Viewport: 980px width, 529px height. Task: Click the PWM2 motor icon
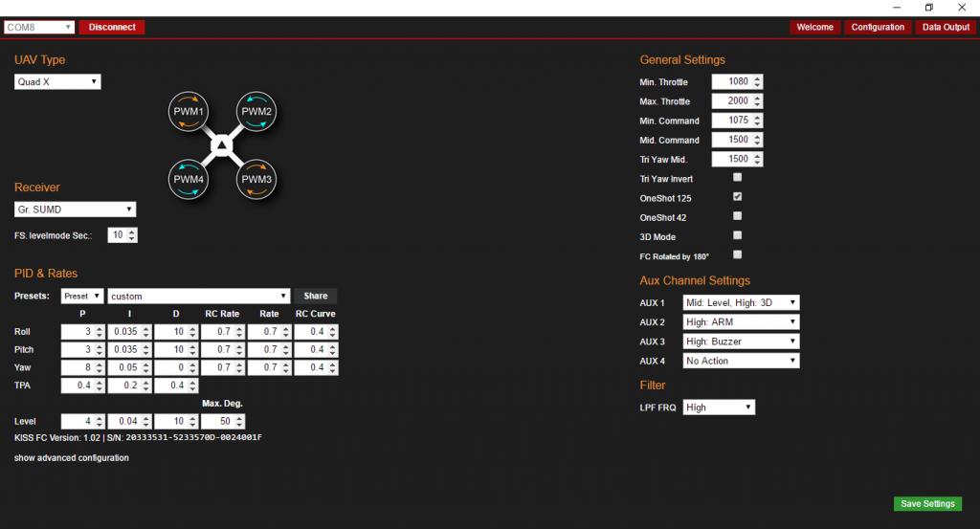click(256, 112)
